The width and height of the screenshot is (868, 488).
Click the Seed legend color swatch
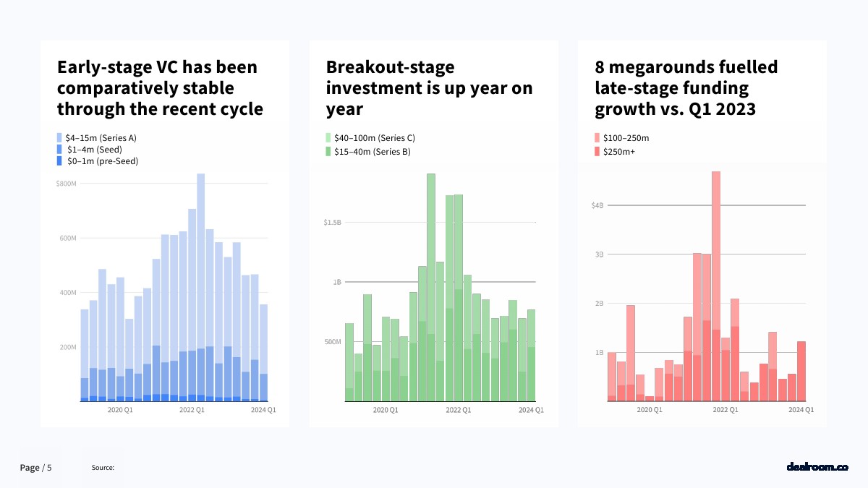[x=60, y=149]
